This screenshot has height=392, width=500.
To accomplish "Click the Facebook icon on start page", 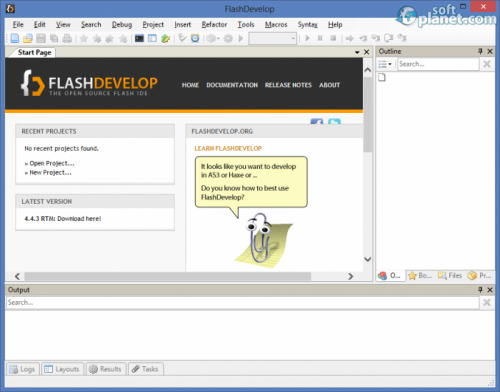I will [317, 121].
